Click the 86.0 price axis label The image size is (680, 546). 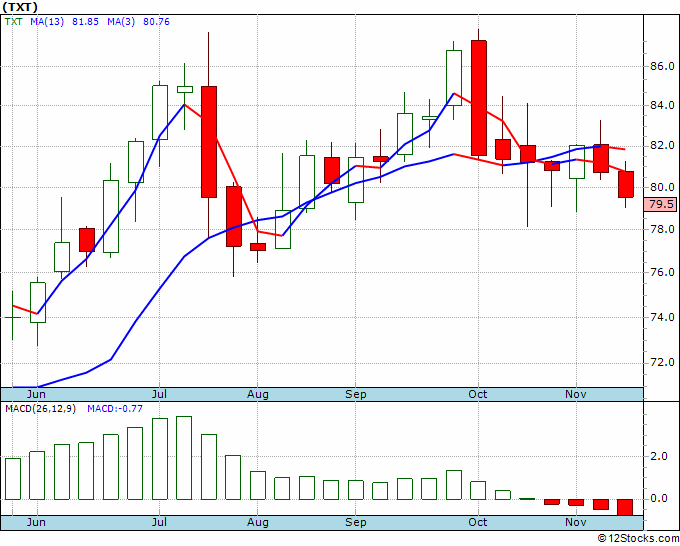pyautogui.click(x=662, y=66)
